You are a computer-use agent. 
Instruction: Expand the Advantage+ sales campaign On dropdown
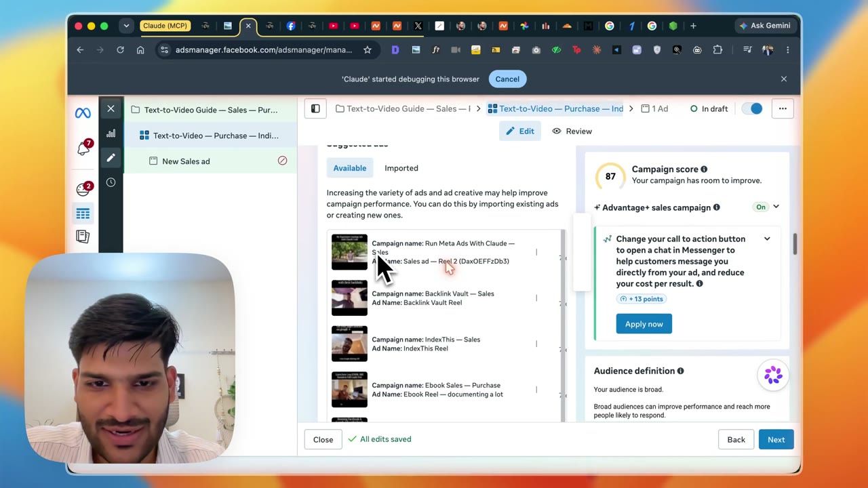click(x=776, y=207)
